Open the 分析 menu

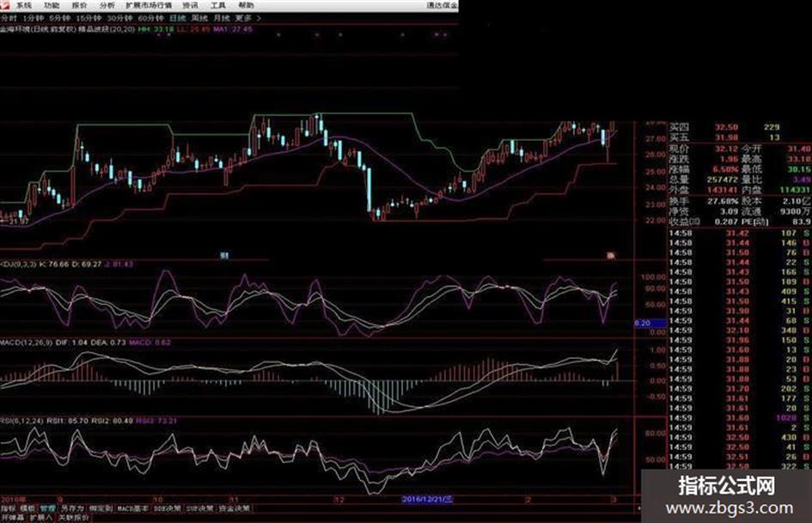(107, 5)
